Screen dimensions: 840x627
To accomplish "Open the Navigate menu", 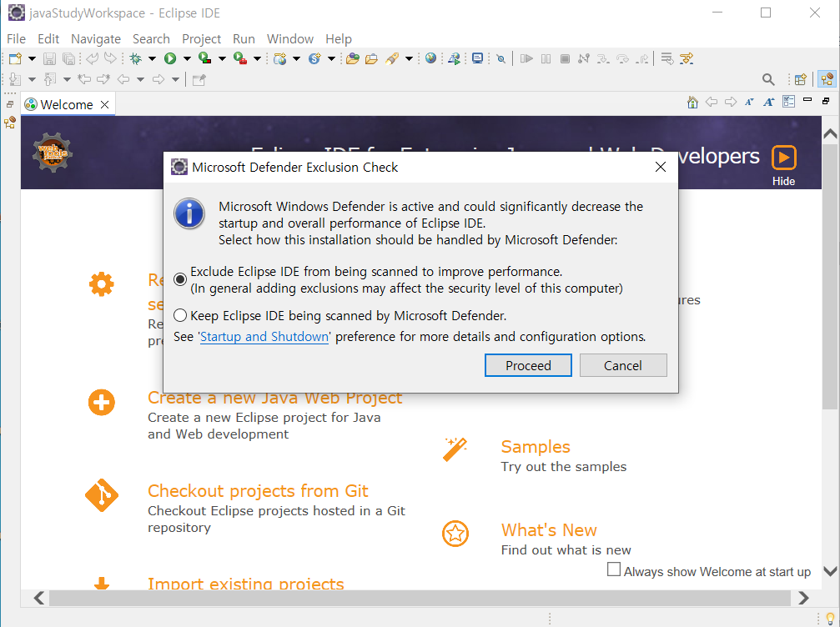I will (96, 39).
